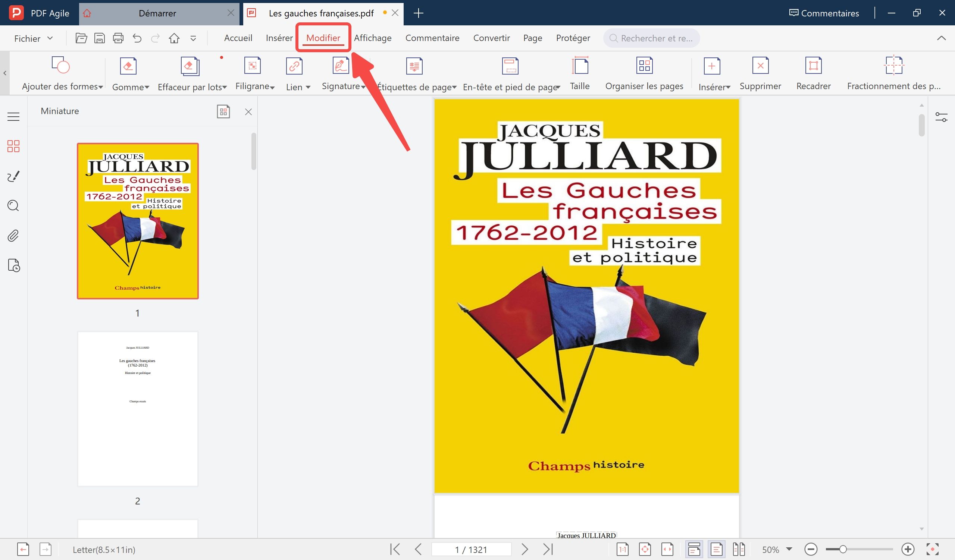
Task: Click the Rechercher search field
Action: [651, 38]
